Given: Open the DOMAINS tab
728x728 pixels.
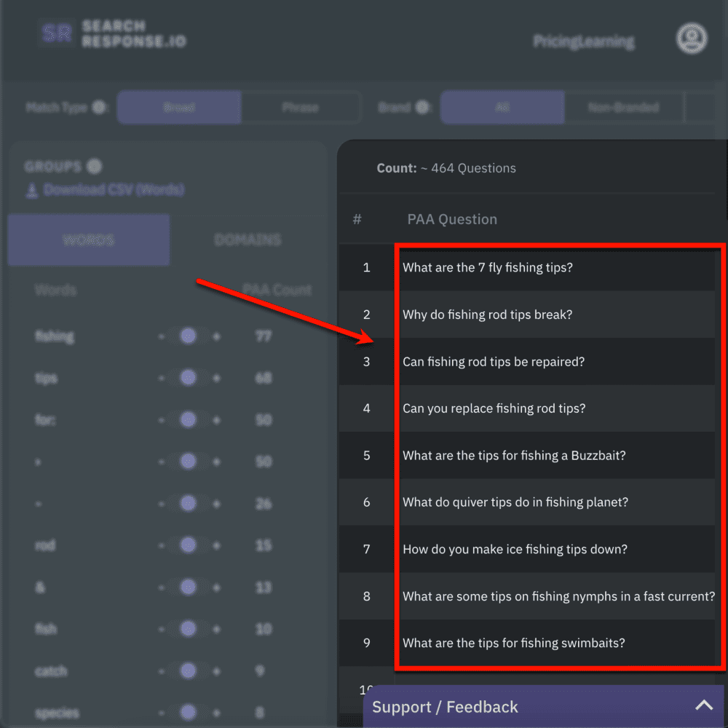Looking at the screenshot, I should (248, 240).
